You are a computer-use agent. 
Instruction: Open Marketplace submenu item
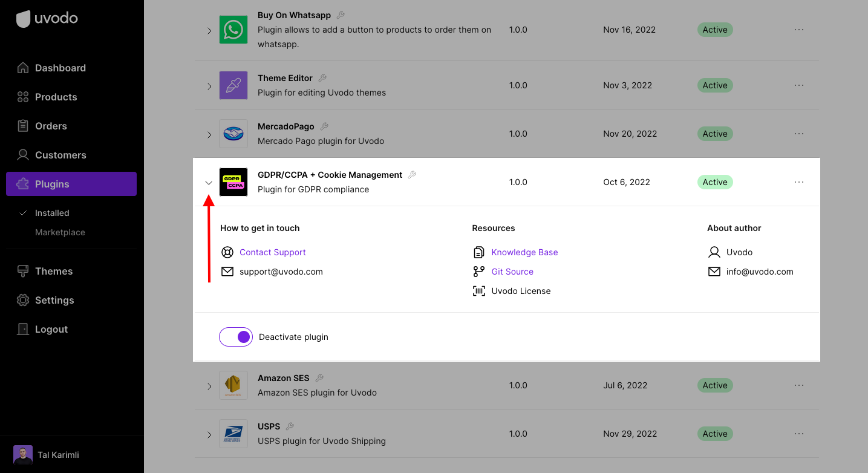(60, 232)
